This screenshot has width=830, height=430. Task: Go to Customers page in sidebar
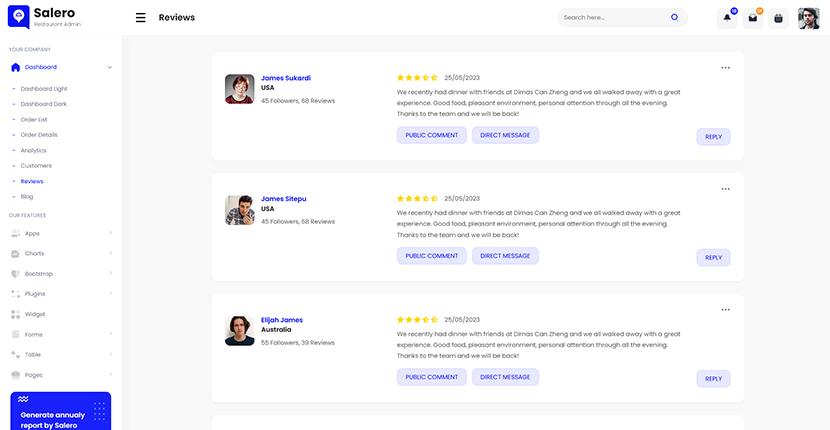[36, 165]
